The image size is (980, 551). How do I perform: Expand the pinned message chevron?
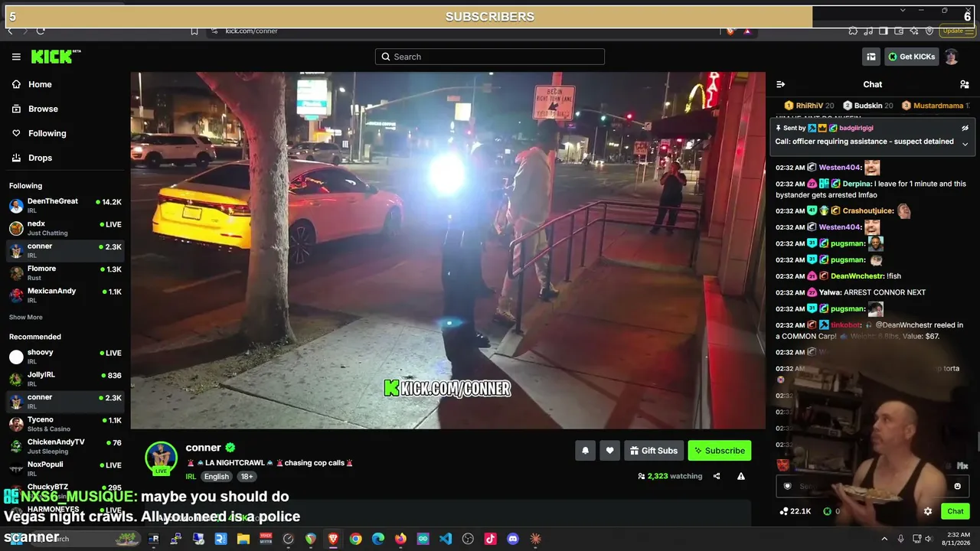tap(965, 144)
